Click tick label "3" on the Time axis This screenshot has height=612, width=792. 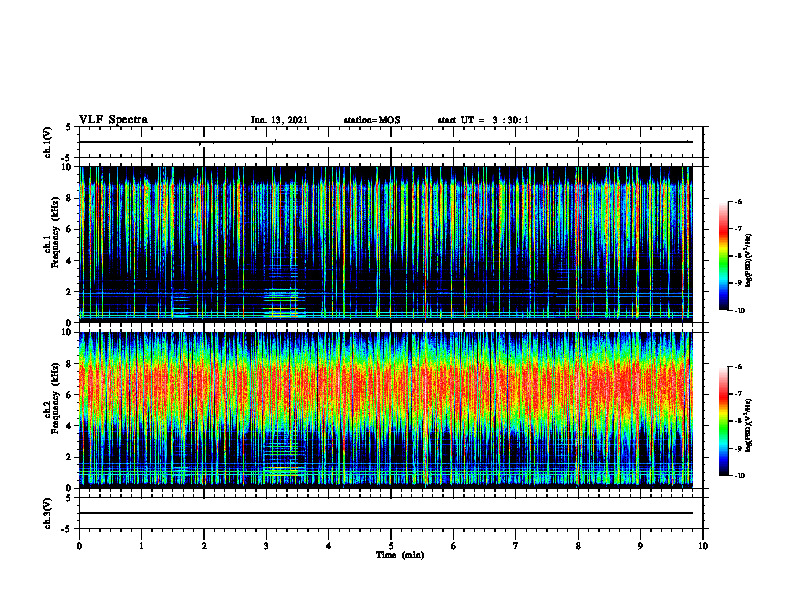[266, 546]
